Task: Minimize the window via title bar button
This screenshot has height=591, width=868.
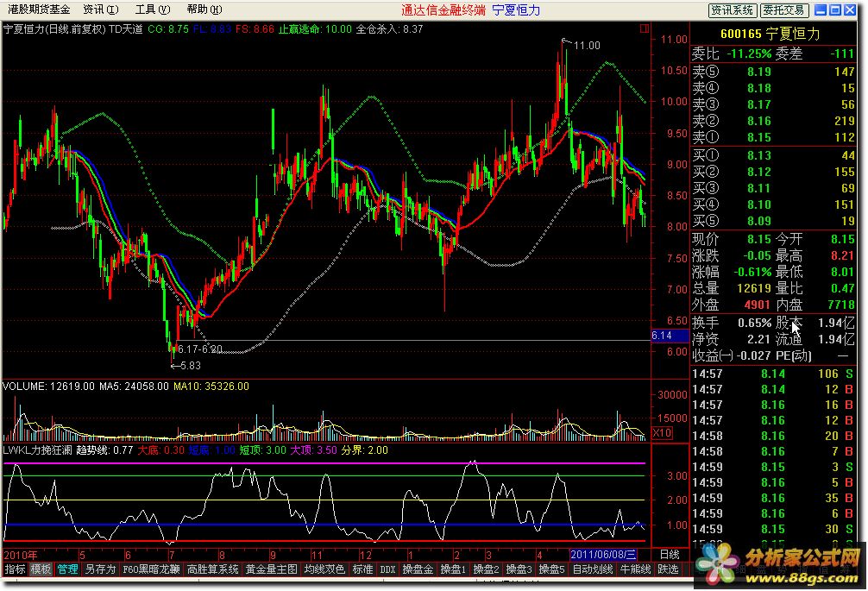Action: [x=821, y=10]
